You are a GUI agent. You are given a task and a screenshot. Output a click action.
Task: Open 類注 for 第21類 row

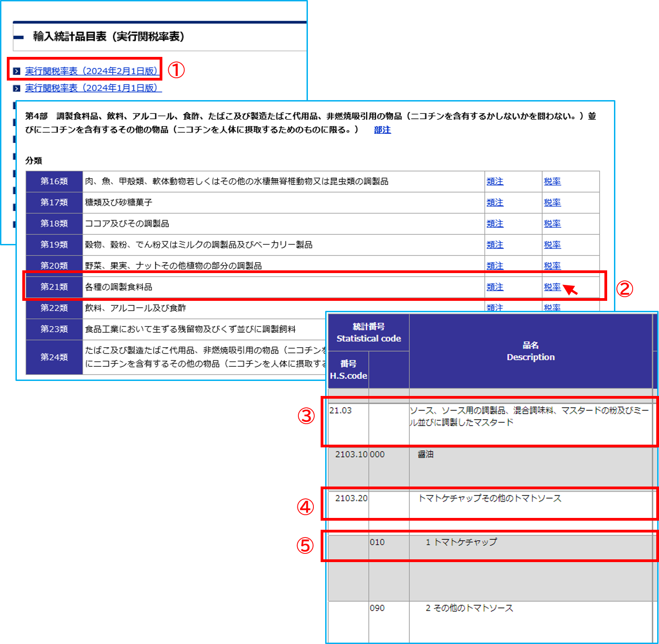[x=495, y=287]
